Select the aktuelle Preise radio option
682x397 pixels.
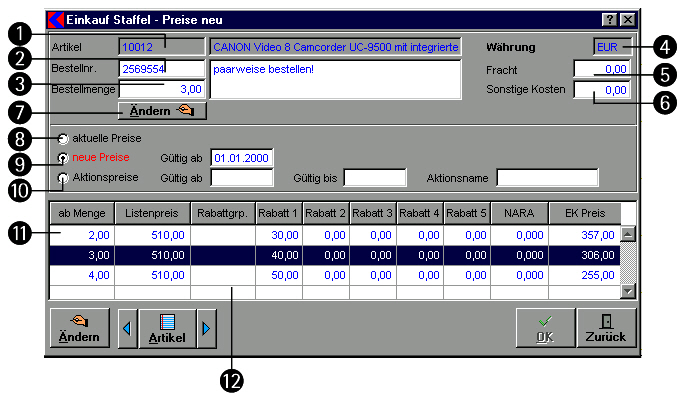pos(64,139)
